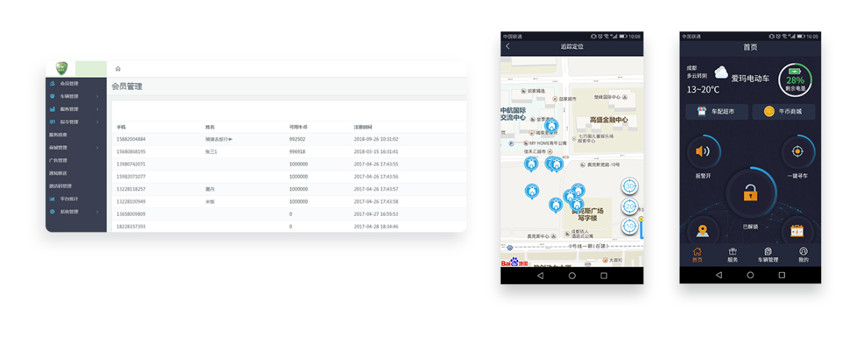Toggle the 报警开 alarm sound button
This screenshot has width=868, height=357.
click(x=702, y=152)
